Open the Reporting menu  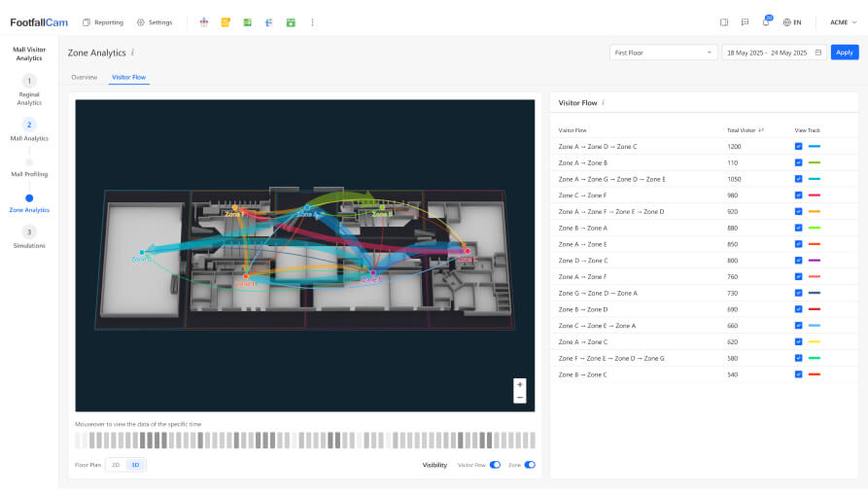103,22
